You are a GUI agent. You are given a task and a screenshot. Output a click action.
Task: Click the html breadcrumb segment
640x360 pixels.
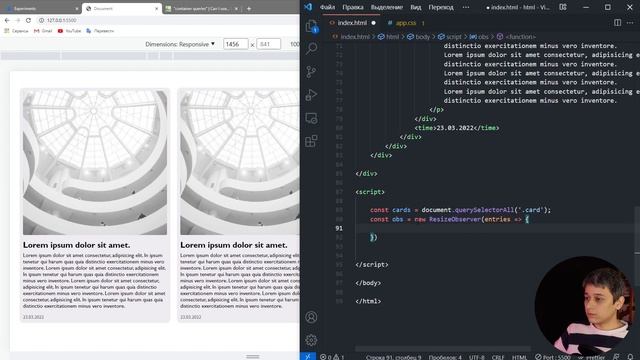point(389,37)
